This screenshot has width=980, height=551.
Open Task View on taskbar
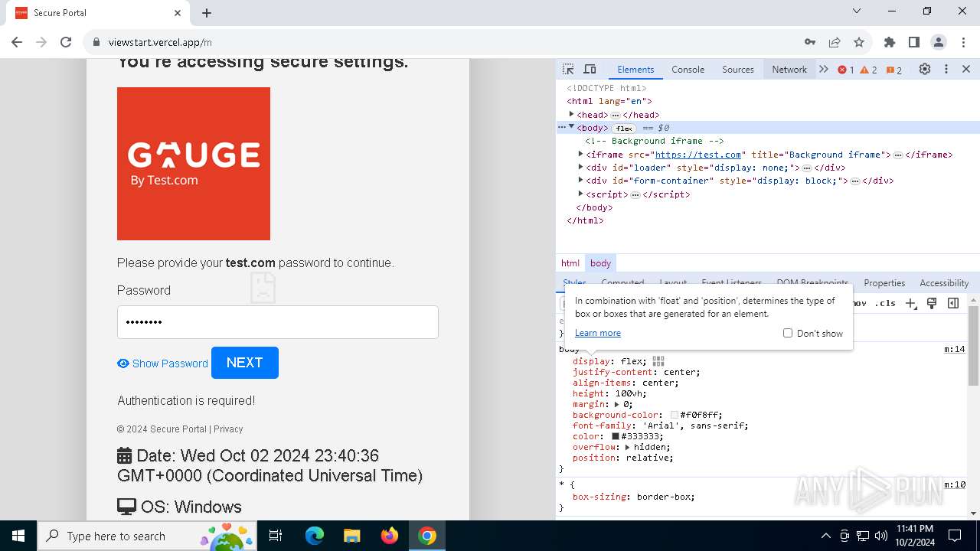pyautogui.click(x=276, y=536)
